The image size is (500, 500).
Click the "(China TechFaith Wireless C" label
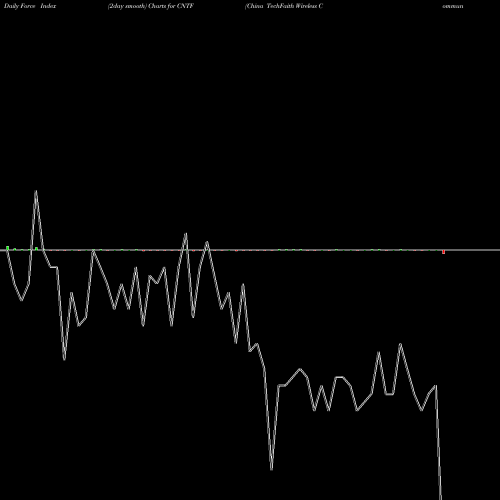pyautogui.click(x=284, y=6)
